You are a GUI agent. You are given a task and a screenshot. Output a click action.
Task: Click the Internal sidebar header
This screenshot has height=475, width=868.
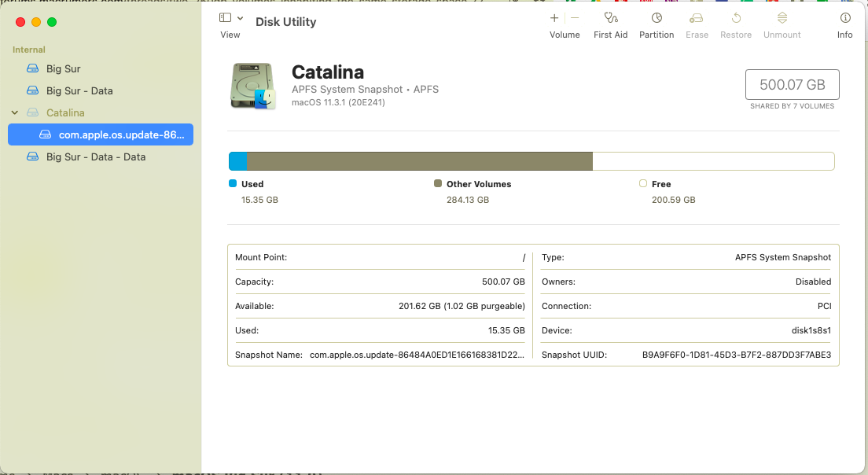[29, 50]
